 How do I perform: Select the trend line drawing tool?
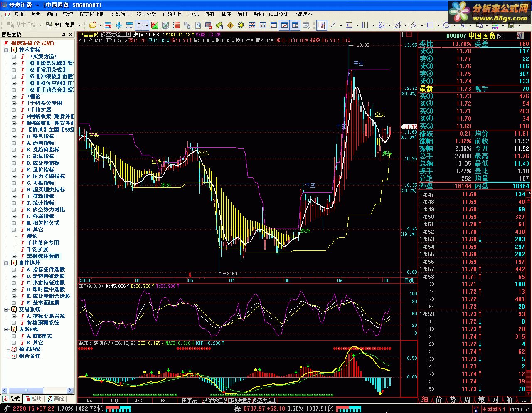[333, 25]
